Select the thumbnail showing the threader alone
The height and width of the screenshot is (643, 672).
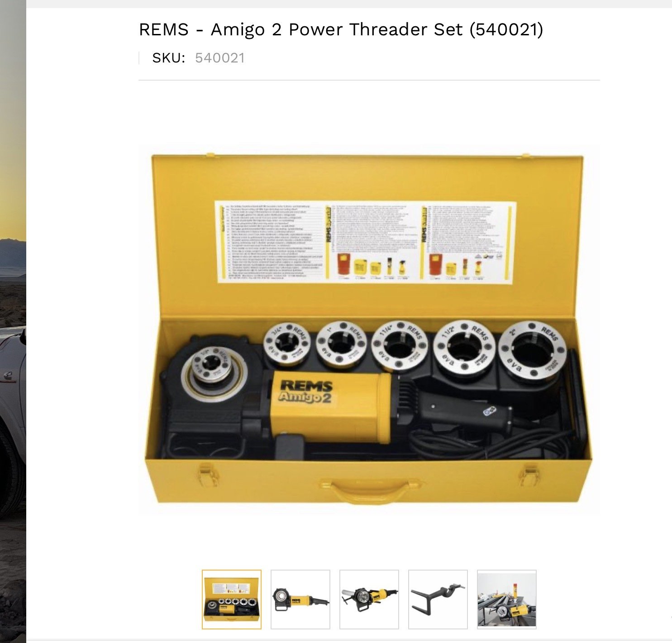tap(300, 600)
